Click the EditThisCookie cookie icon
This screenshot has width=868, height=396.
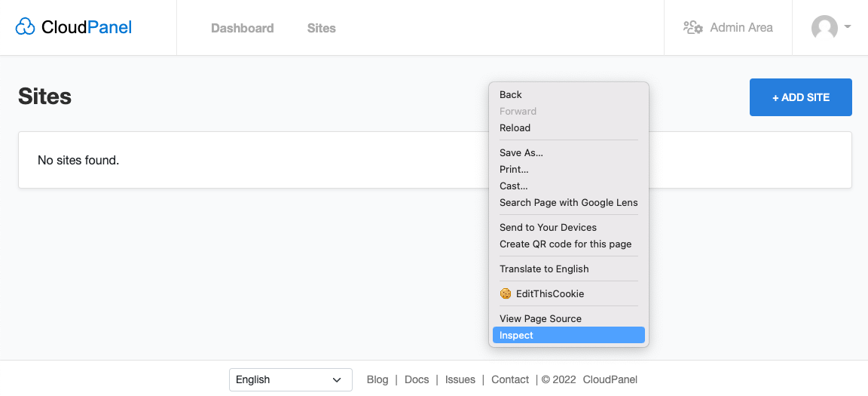506,293
